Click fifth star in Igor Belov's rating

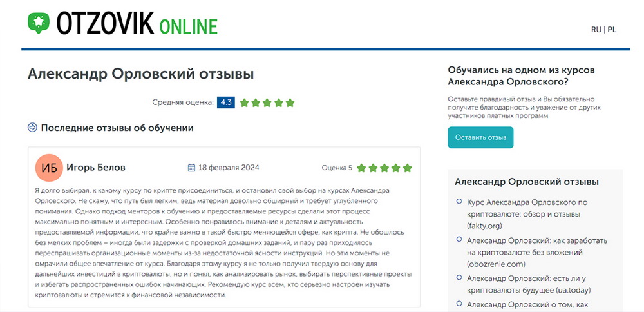[407, 168]
